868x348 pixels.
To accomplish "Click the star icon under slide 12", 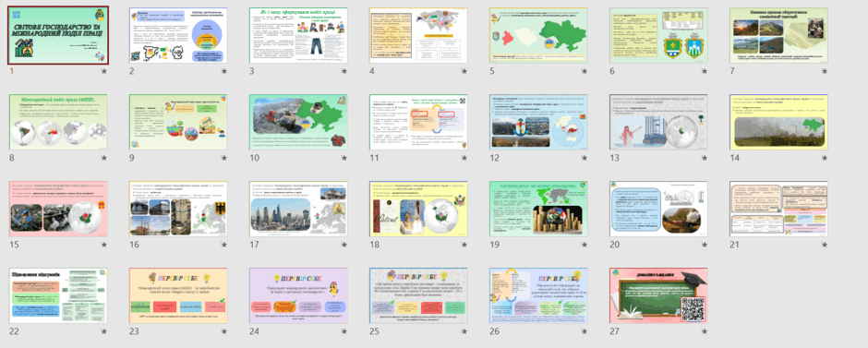I will pyautogui.click(x=584, y=158).
